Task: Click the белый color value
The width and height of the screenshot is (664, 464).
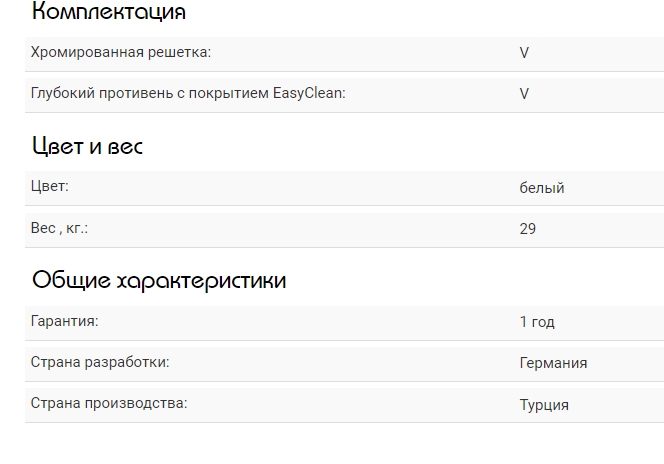Action: tap(542, 188)
